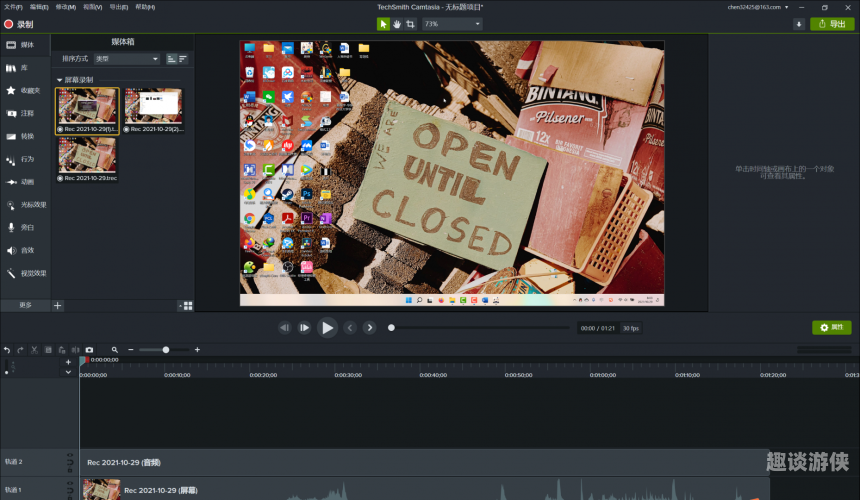This screenshot has height=500, width=860.
Task: Zoom out timeline with minus button
Action: click(131, 350)
